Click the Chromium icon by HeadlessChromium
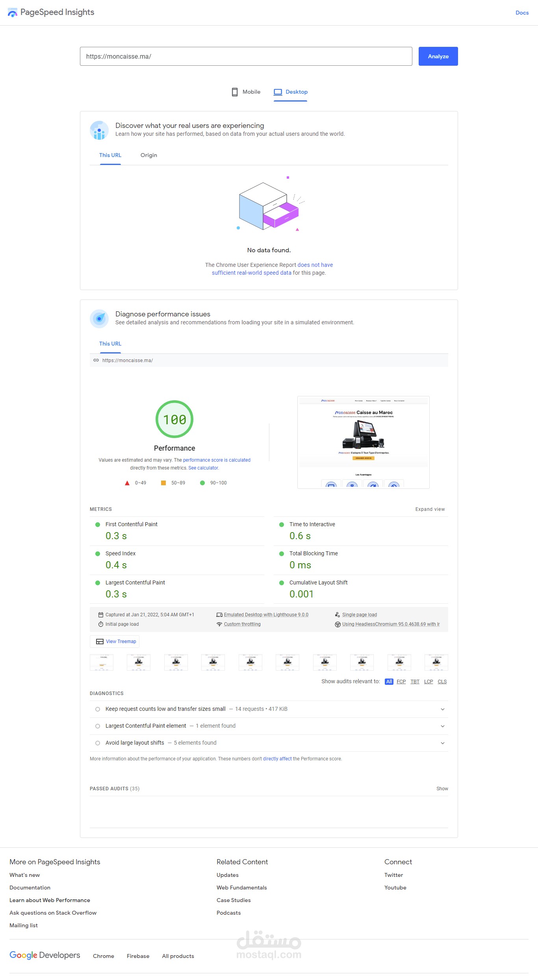 (x=338, y=624)
